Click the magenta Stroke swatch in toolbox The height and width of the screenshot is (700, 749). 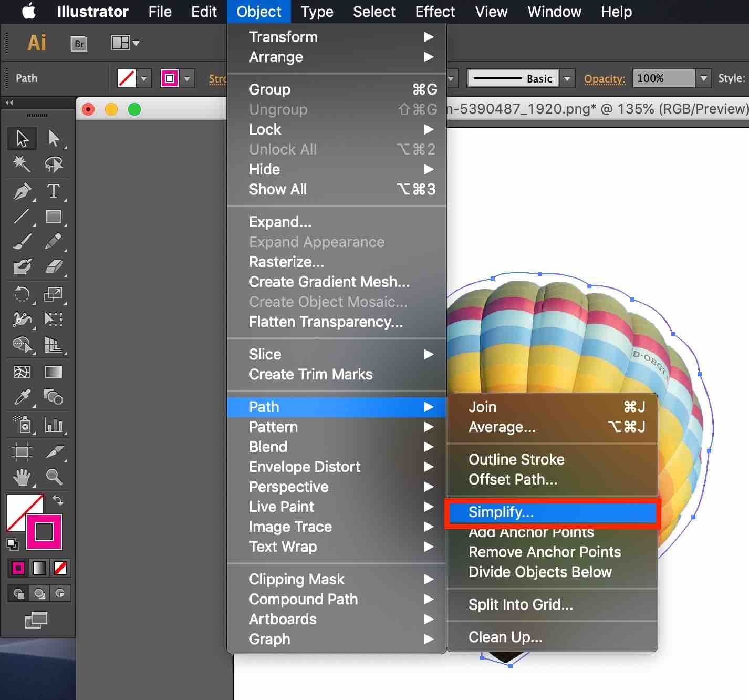click(x=44, y=532)
